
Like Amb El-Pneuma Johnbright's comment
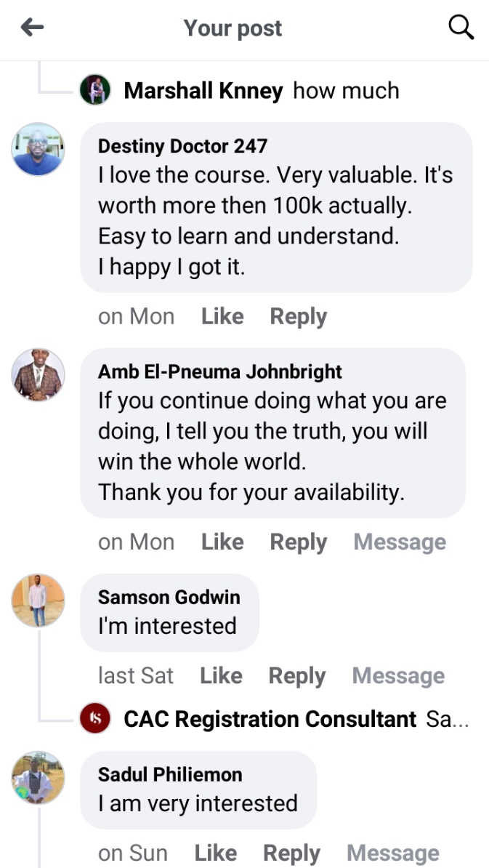(222, 542)
